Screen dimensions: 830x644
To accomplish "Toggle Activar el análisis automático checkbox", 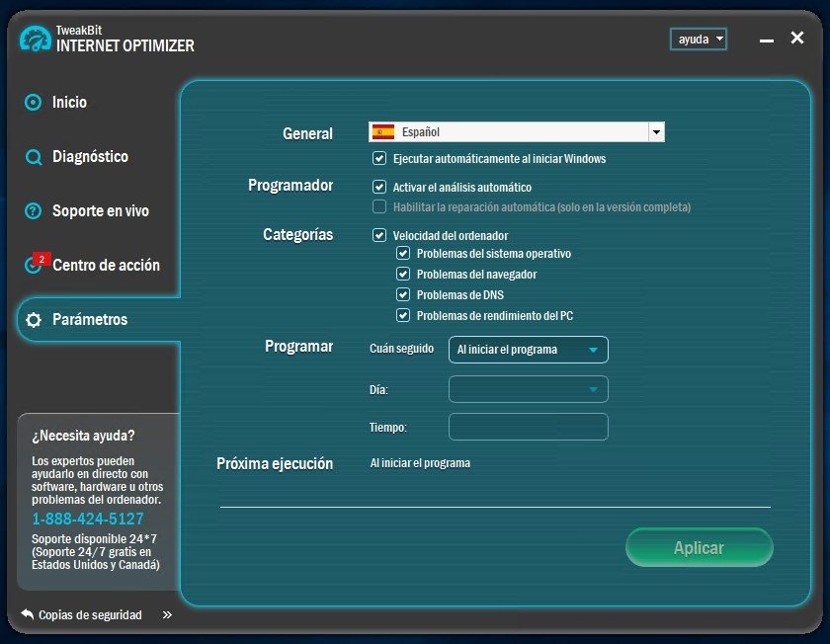I will 379,187.
